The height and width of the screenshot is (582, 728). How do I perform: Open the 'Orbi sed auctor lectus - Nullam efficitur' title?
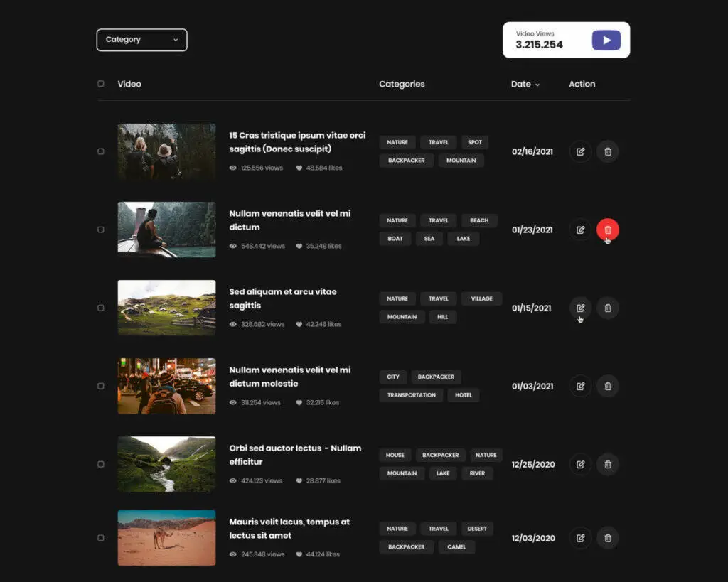pos(295,455)
